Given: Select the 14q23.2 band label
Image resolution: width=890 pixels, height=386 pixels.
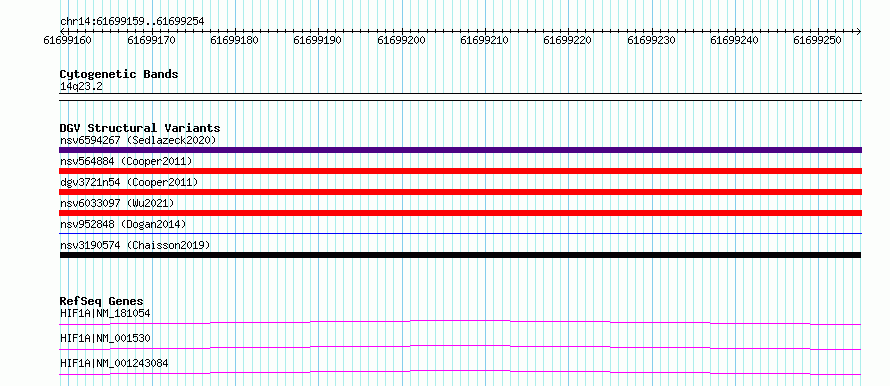Looking at the screenshot, I should click(x=81, y=87).
